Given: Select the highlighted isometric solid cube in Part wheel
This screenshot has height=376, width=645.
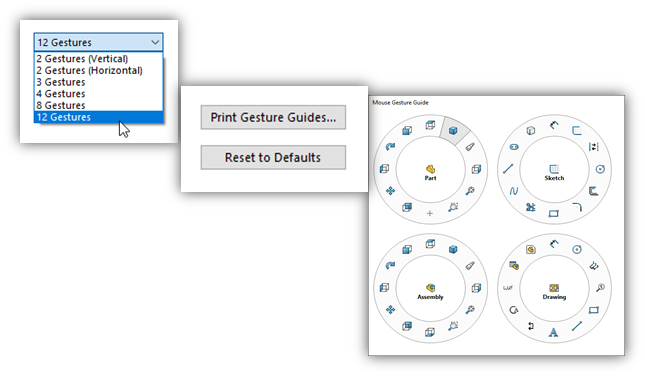Looking at the screenshot, I should pyautogui.click(x=453, y=130).
